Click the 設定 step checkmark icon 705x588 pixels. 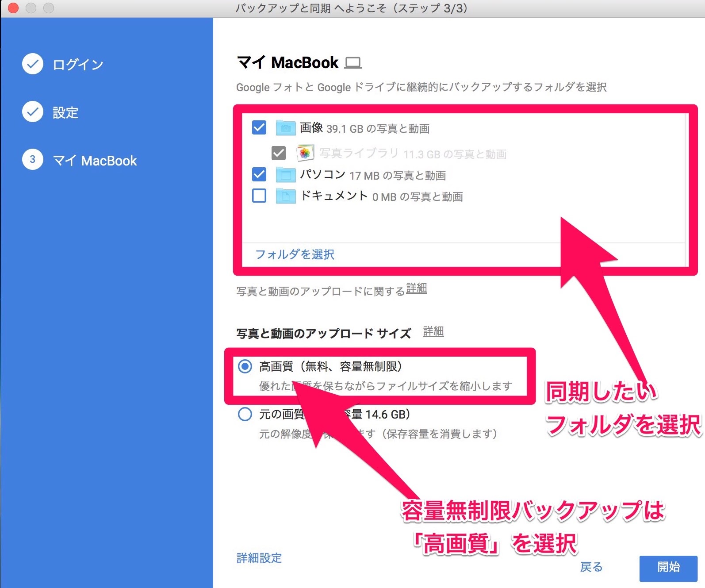33,111
